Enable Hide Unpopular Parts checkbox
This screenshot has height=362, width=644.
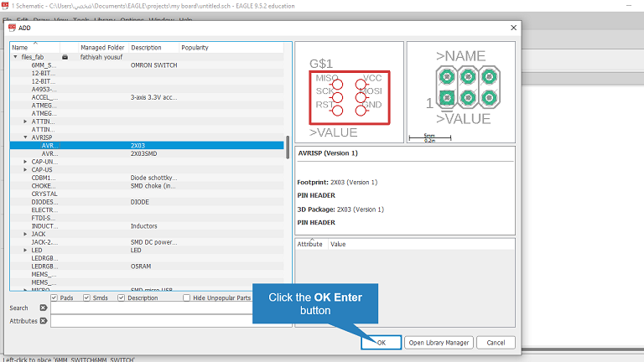point(186,297)
